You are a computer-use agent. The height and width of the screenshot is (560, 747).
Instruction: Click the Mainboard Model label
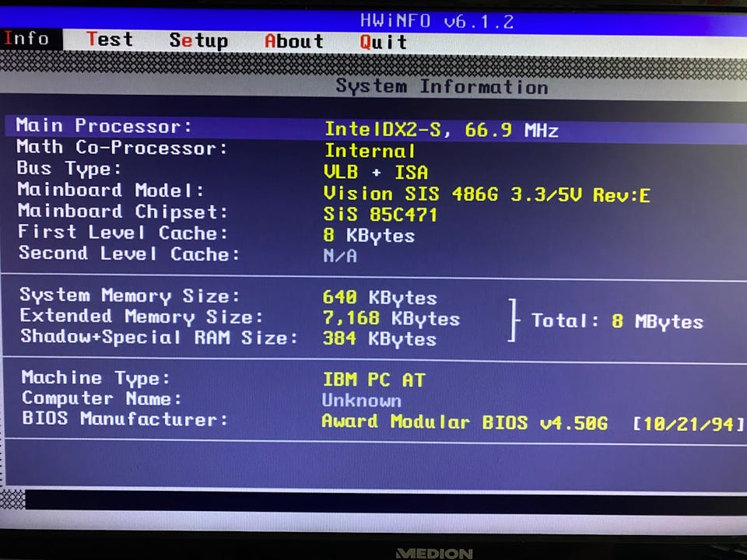tap(110, 190)
